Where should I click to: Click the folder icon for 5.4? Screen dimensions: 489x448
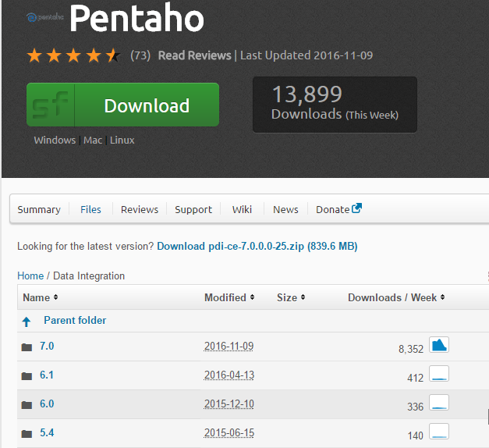27,434
